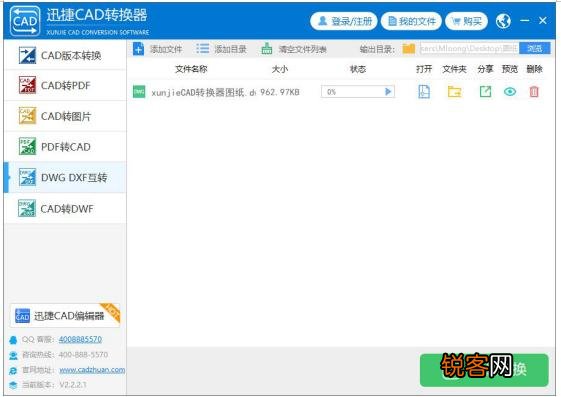Select the CAD转图片 option

[65, 116]
